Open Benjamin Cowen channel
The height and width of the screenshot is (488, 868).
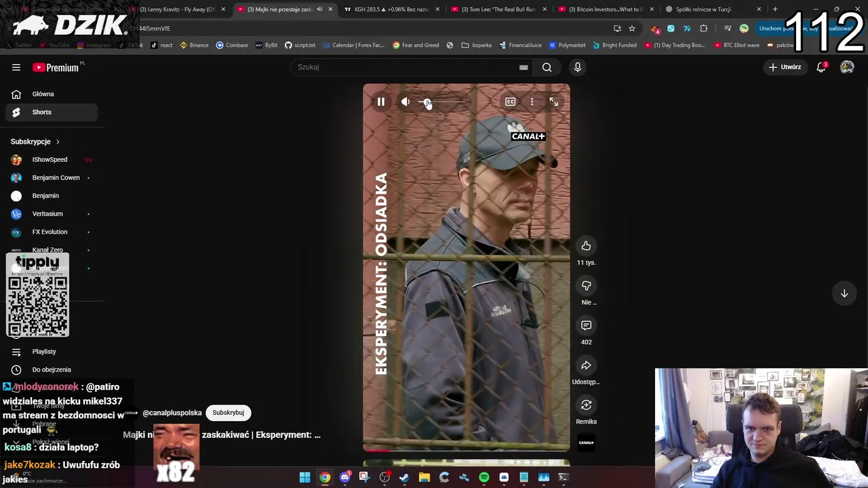(x=51, y=178)
